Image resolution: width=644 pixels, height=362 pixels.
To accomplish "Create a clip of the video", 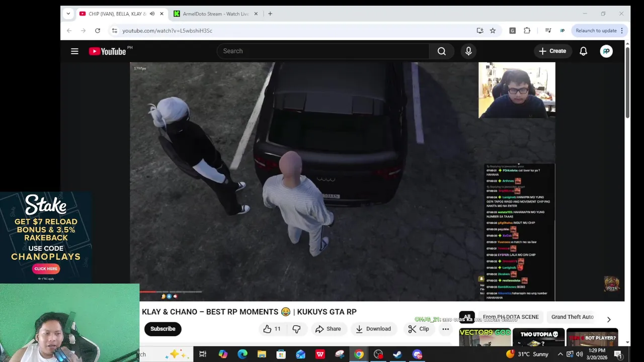I will (x=419, y=329).
